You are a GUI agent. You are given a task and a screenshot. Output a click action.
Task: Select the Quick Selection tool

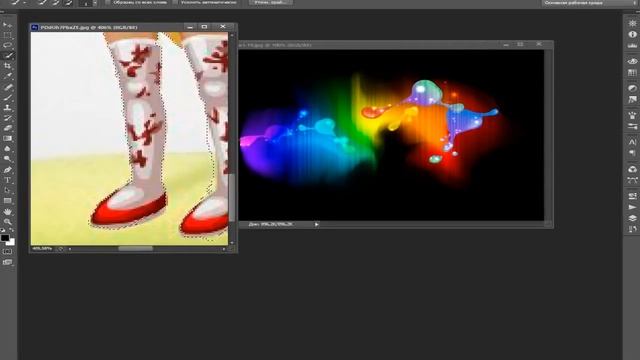7,56
